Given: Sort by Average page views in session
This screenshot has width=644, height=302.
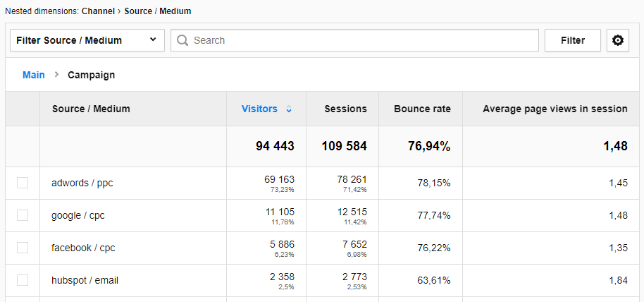Looking at the screenshot, I should pos(555,109).
